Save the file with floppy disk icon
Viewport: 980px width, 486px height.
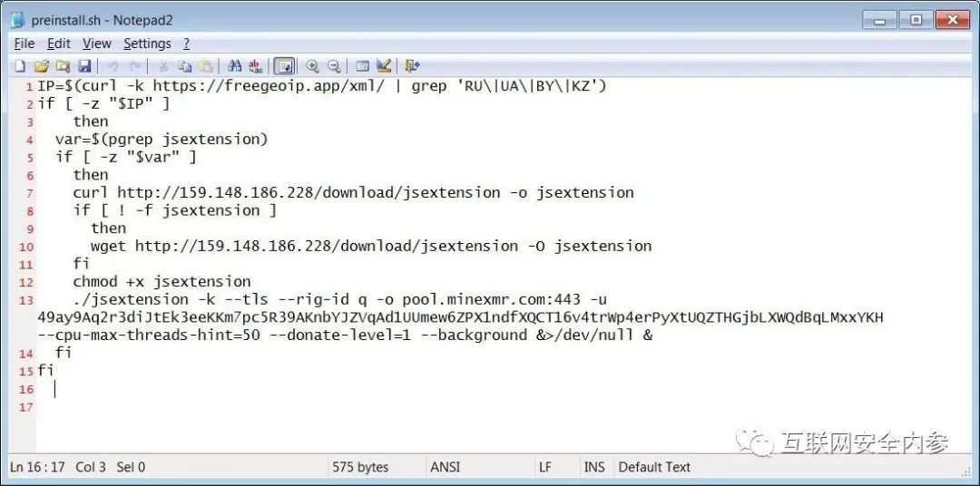(84, 65)
